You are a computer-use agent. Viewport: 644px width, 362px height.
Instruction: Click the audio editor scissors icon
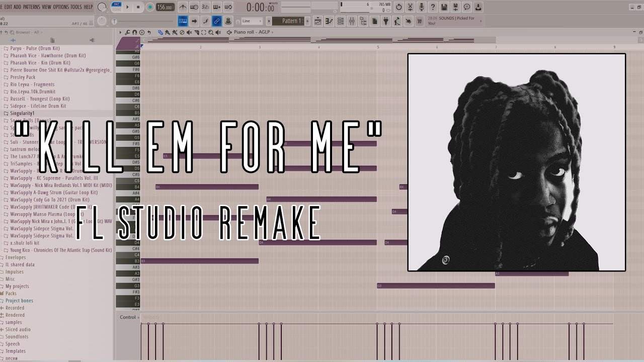(410, 7)
